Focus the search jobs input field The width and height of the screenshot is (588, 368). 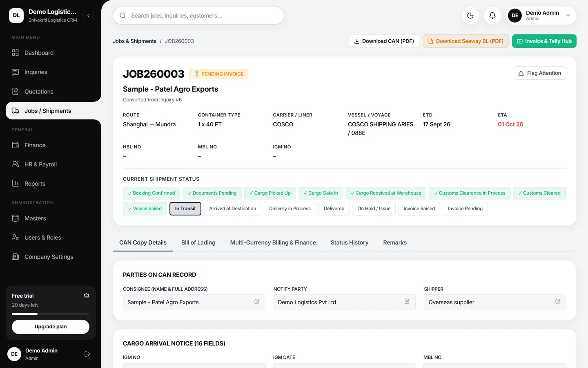coord(198,16)
